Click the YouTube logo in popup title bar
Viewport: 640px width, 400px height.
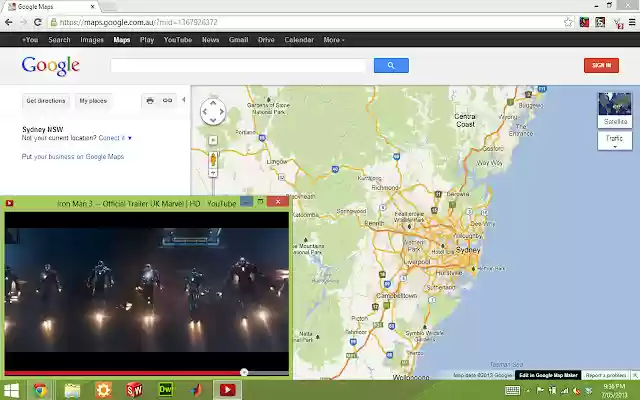coord(9,203)
